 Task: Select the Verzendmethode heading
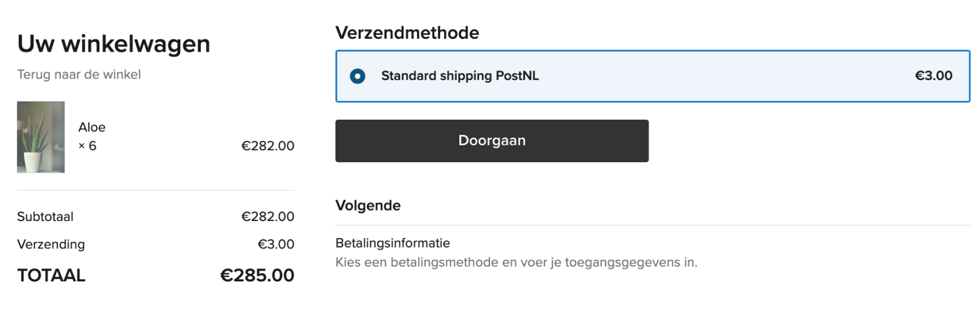coord(407,32)
